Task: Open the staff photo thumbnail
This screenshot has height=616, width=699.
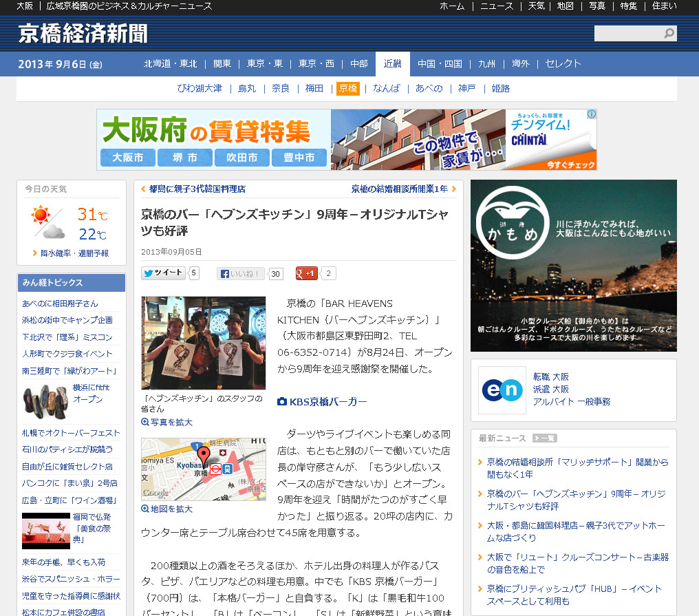Action: coord(203,343)
